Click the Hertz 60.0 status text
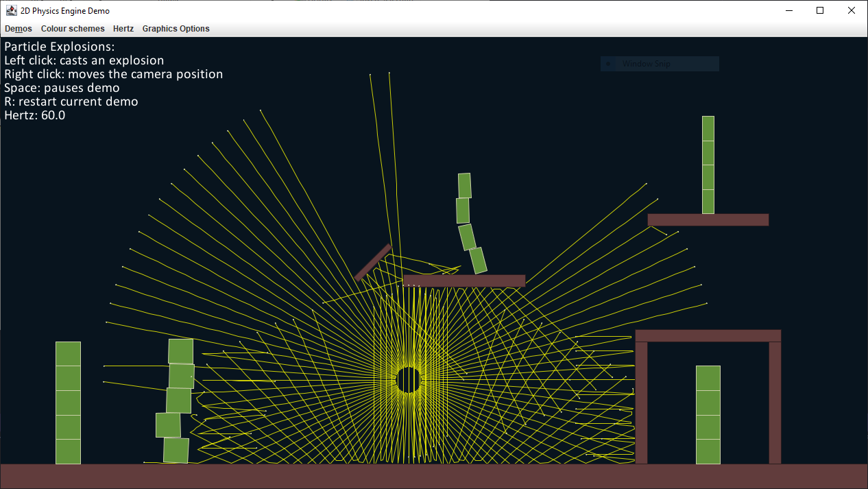Viewport: 868px width, 489px height. point(34,115)
